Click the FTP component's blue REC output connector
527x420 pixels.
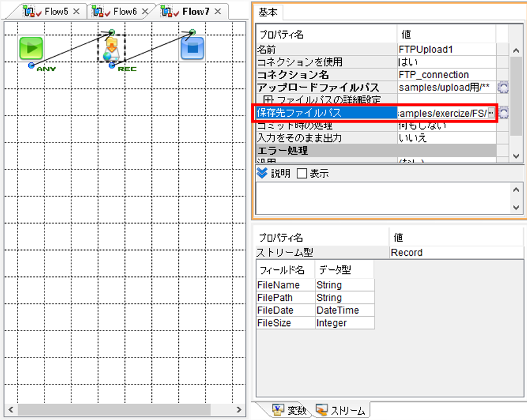pos(112,65)
